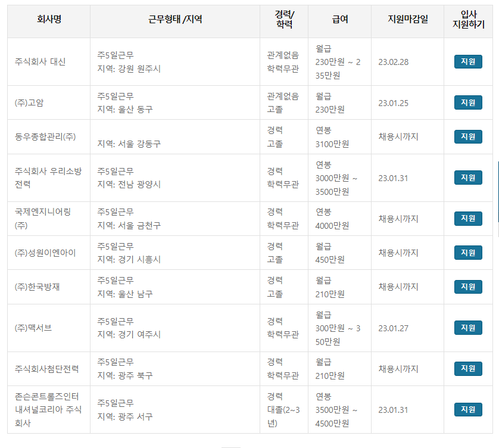Viewport: 499px width, 448px height.
Task: Apply to 주식회사 우리소방전력
Action: tap(467, 177)
